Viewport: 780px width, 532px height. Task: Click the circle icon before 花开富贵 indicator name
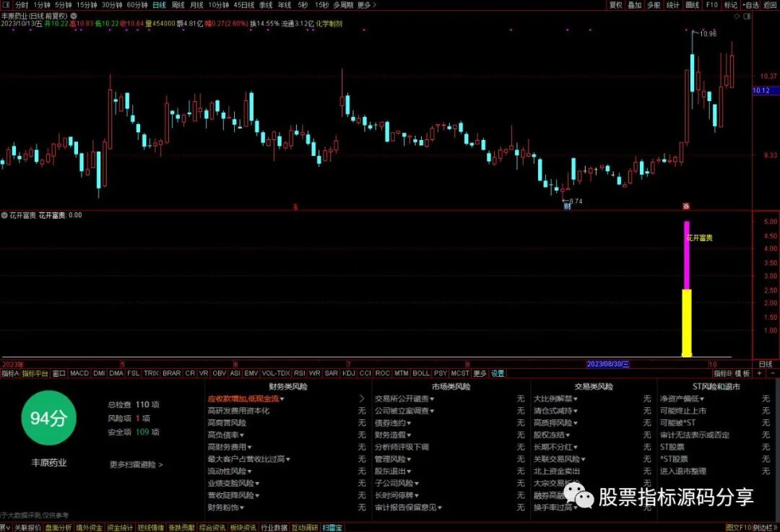(x=4, y=215)
